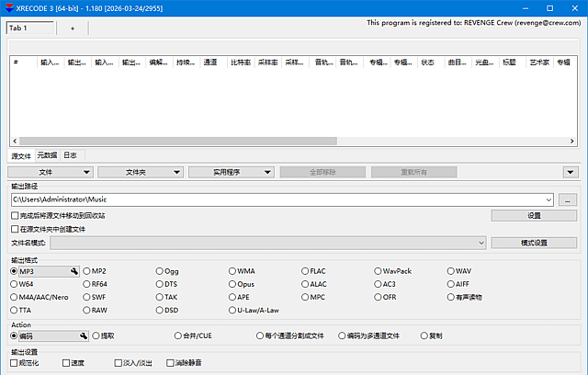Click the XRECODE logo in title bar
Viewport: 588px width, 375px height.
click(x=9, y=8)
